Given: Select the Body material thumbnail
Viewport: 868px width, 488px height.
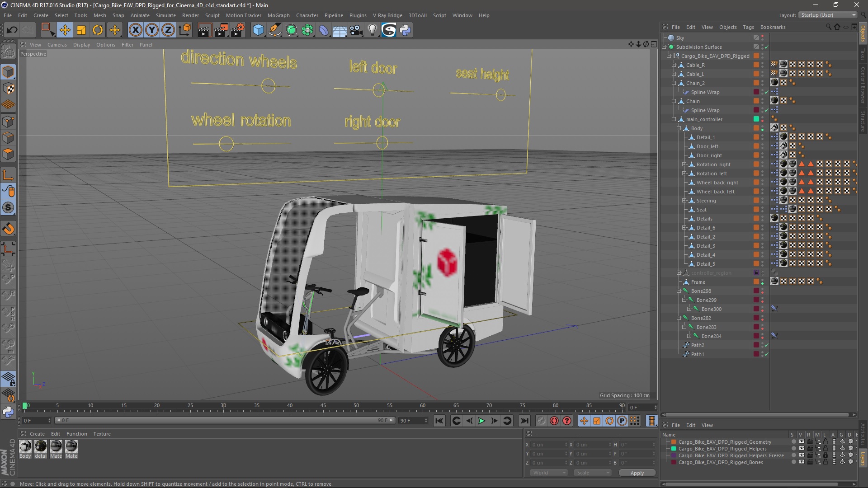Looking at the screenshot, I should click(25, 446).
